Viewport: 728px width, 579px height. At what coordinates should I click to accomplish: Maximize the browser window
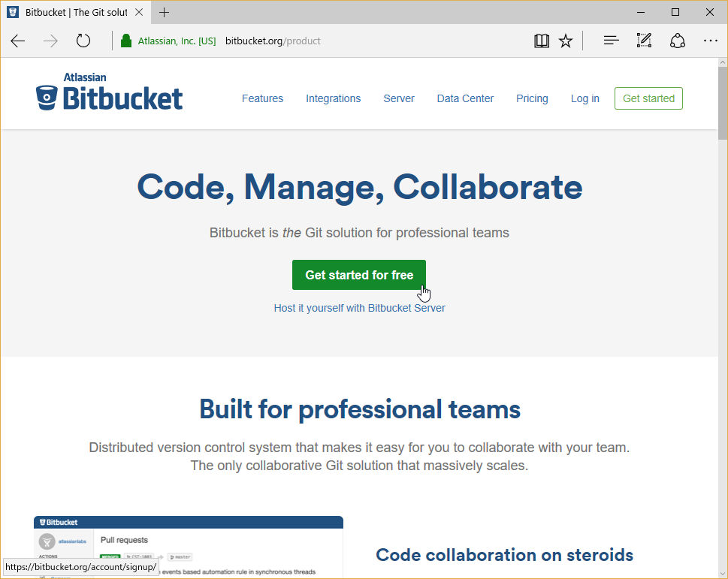(675, 13)
